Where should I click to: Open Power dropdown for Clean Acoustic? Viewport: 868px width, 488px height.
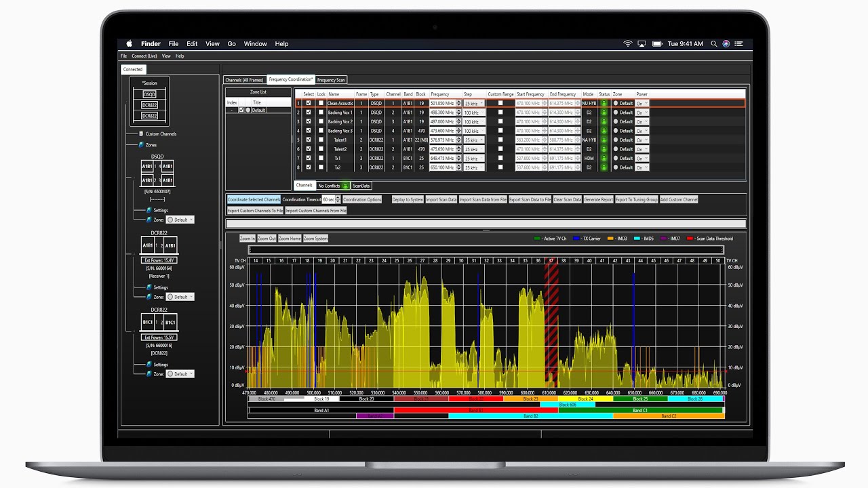[x=642, y=104]
